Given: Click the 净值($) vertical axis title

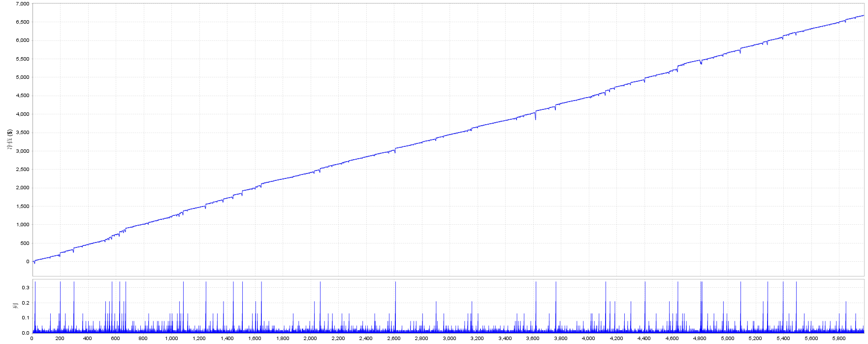Looking at the screenshot, I should (x=10, y=140).
